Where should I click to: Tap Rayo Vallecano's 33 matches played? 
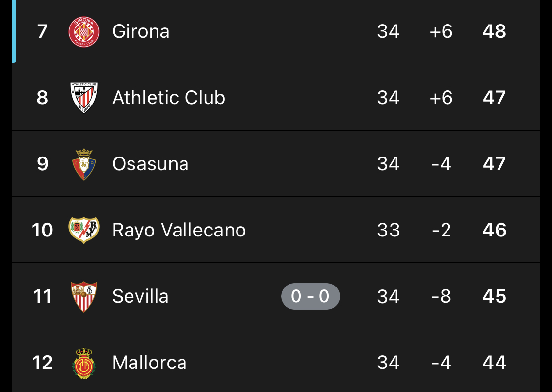pos(388,230)
